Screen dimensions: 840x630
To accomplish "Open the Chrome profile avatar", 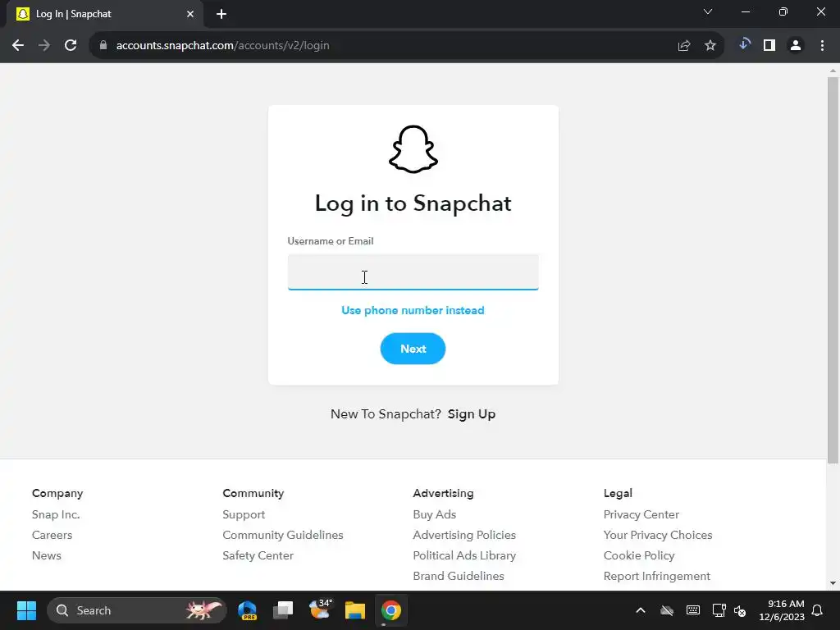I will pyautogui.click(x=796, y=46).
